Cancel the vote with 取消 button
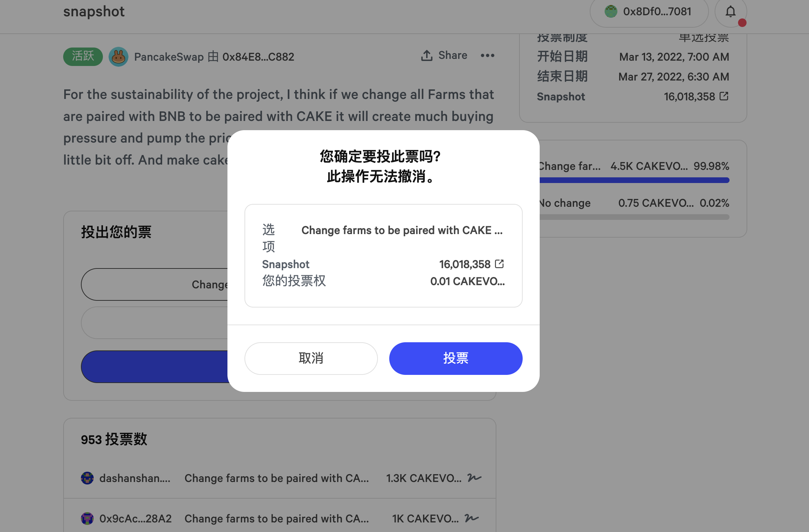The image size is (809, 532). (x=311, y=358)
